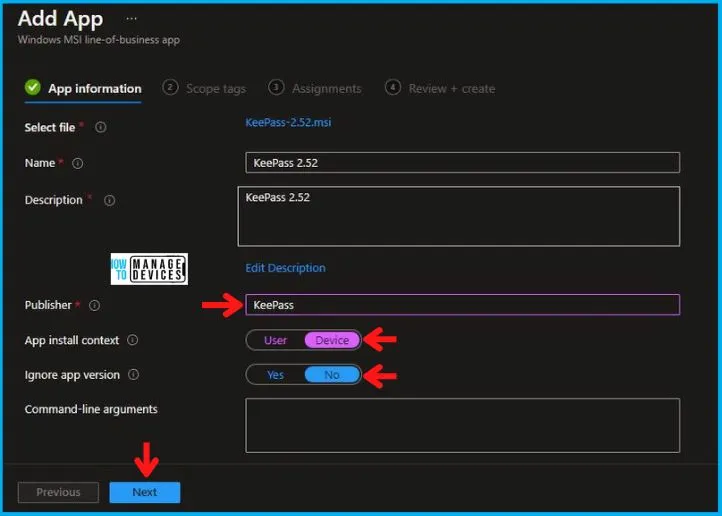This screenshot has height=516, width=722.
Task: Select User for App install context
Action: point(275,340)
